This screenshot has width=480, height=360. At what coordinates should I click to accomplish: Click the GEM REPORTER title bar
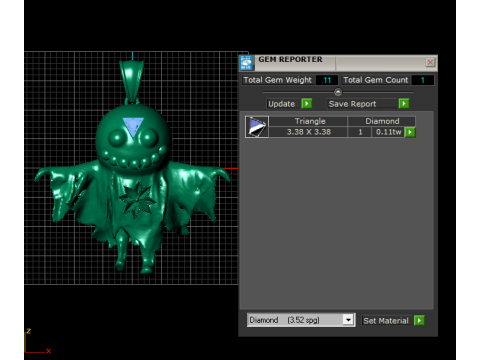[338, 63]
